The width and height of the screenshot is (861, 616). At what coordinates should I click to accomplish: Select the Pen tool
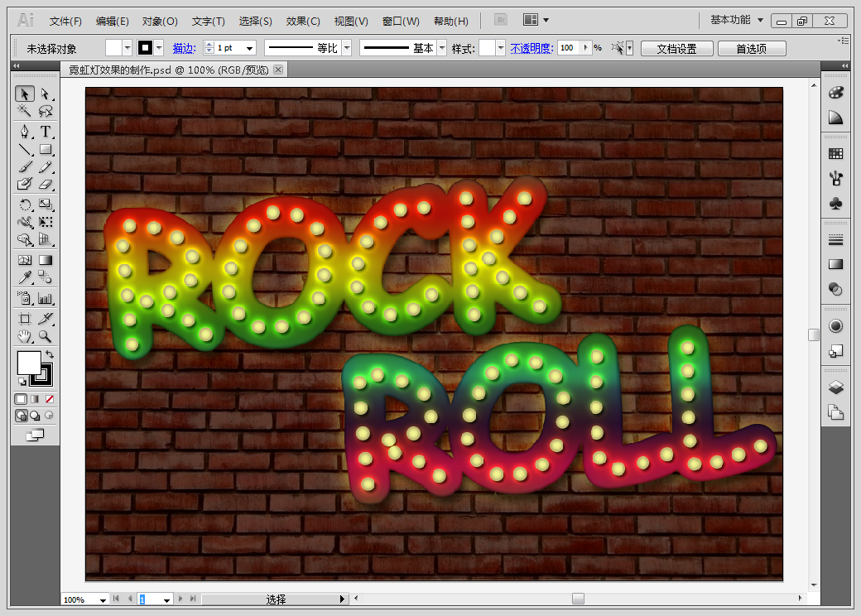pyautogui.click(x=25, y=132)
